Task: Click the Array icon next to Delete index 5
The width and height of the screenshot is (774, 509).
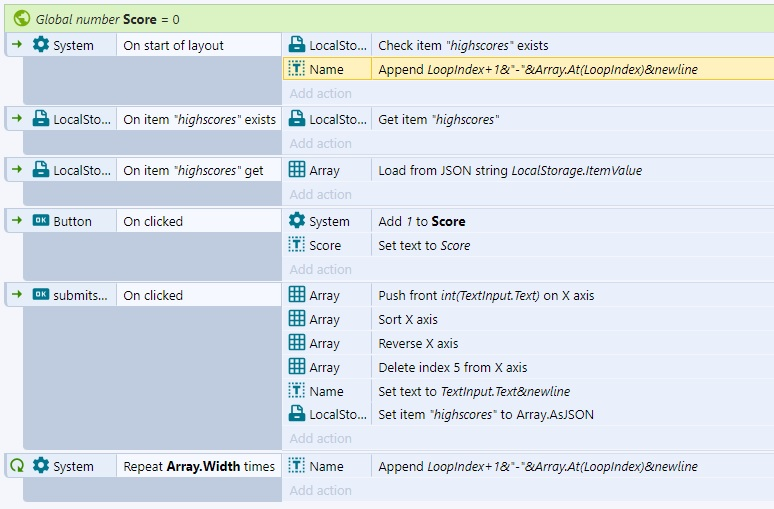Action: click(297, 367)
